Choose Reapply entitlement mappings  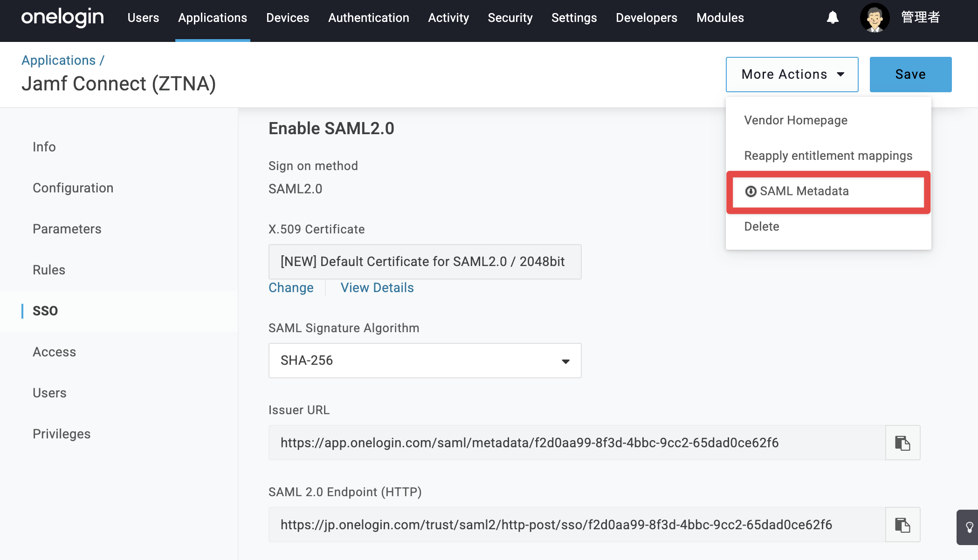[x=828, y=156]
